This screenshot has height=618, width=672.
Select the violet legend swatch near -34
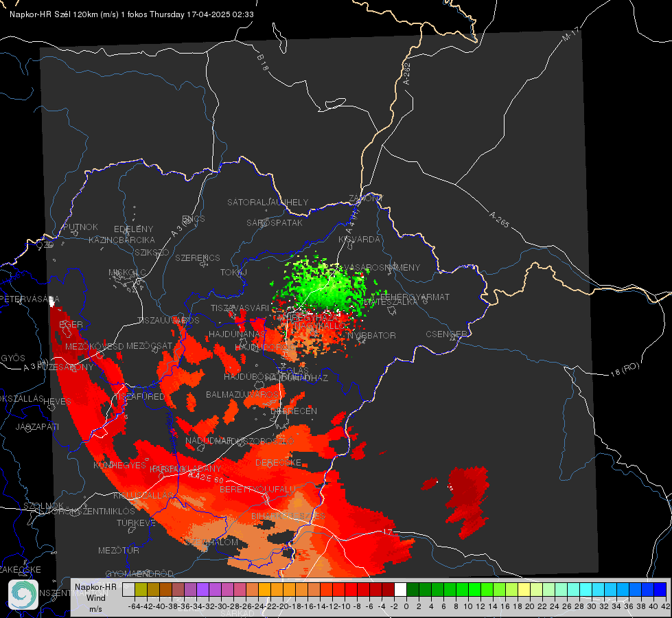click(202, 589)
